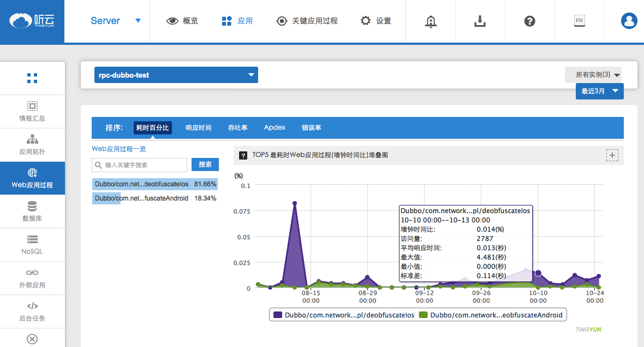Open the 最近3月 time range dropdown

tap(599, 91)
